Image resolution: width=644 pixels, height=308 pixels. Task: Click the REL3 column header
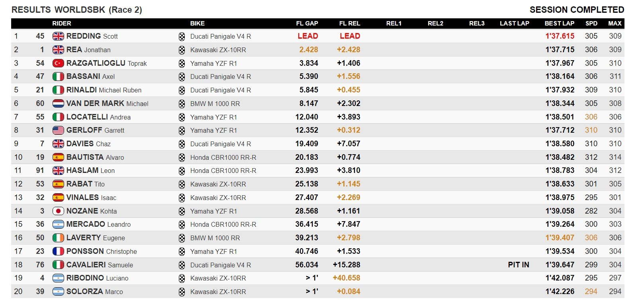pyautogui.click(x=477, y=24)
